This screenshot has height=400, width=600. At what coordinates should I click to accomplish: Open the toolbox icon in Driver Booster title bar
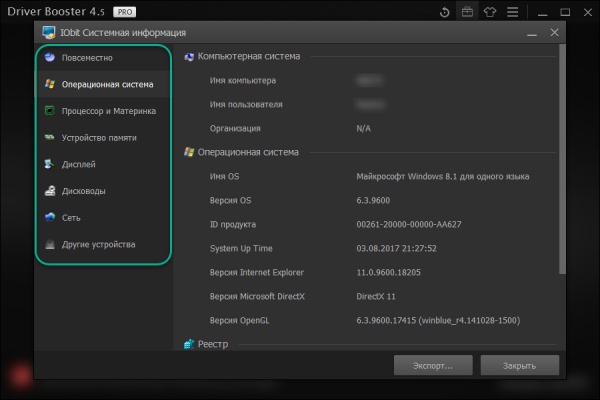pos(467,12)
